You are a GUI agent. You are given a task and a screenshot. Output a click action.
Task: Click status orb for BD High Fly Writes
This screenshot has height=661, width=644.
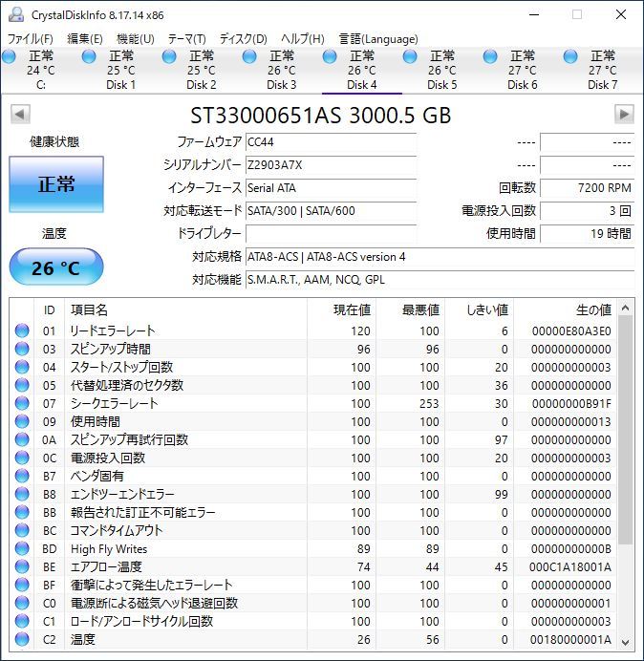pos(22,548)
